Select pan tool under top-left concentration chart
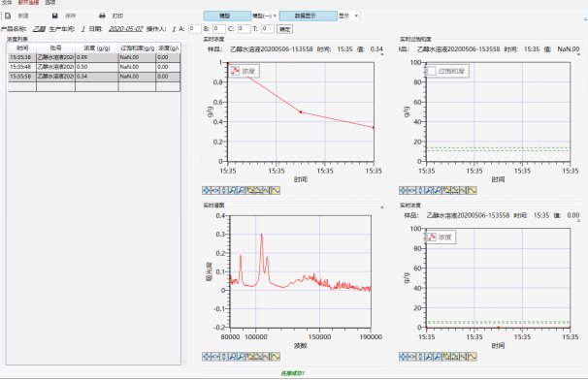This screenshot has height=380, width=588. [207, 190]
